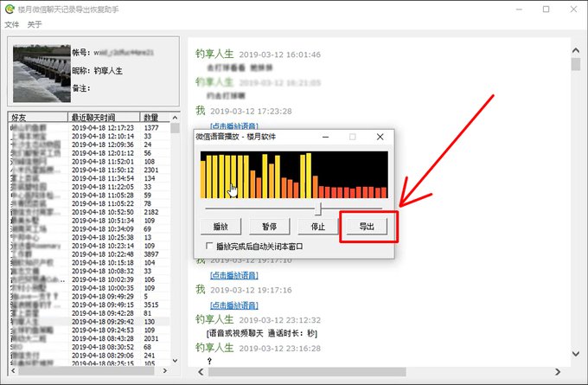
Task: Click 点击播放语音 link at 19:17:16
Action: (x=235, y=305)
